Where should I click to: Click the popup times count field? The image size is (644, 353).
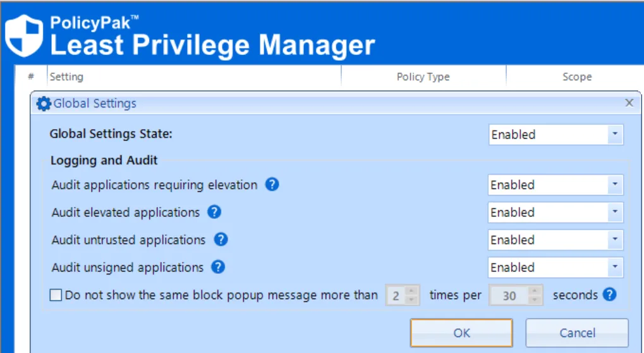(x=395, y=295)
